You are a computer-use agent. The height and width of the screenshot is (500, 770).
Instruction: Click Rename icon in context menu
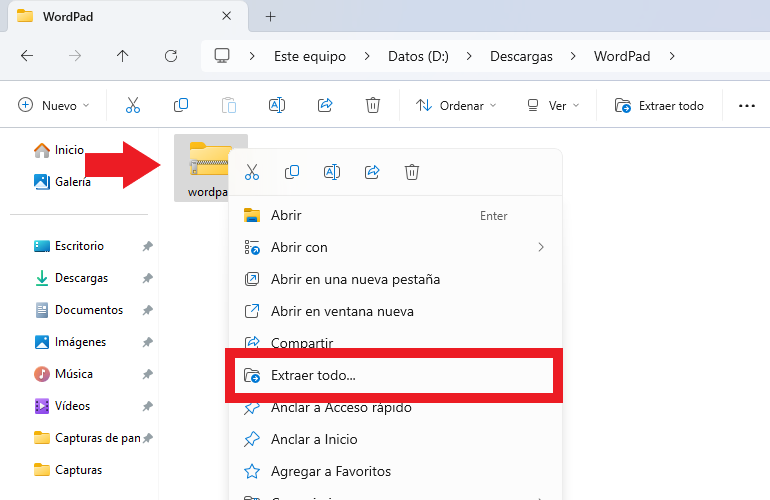coord(332,172)
